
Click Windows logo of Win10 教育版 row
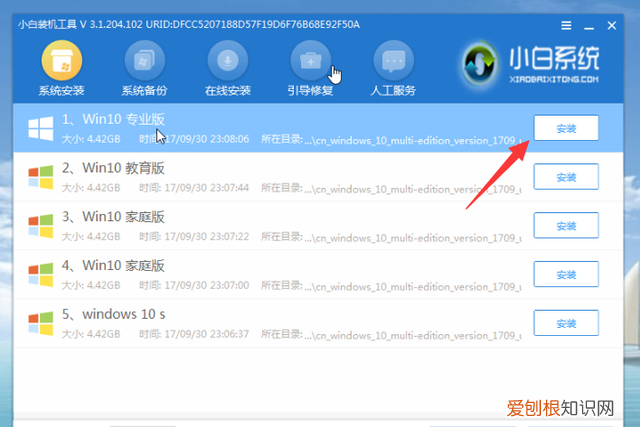[x=40, y=177]
